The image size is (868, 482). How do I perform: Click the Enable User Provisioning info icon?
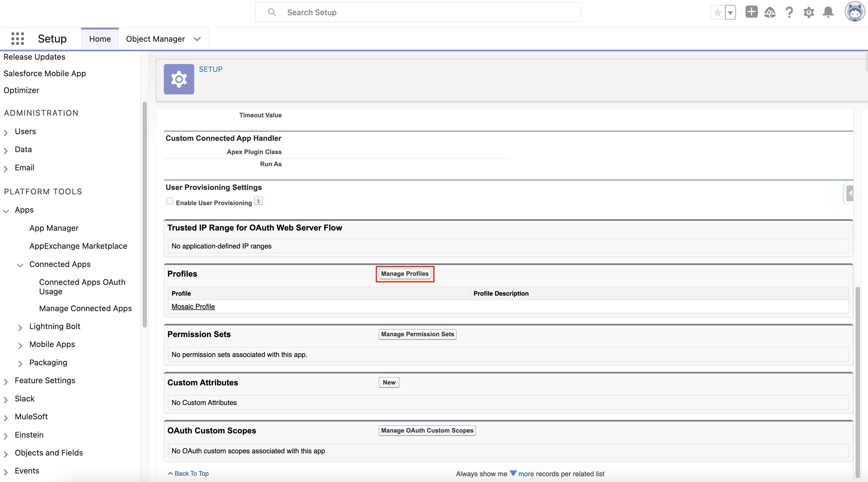tap(259, 201)
